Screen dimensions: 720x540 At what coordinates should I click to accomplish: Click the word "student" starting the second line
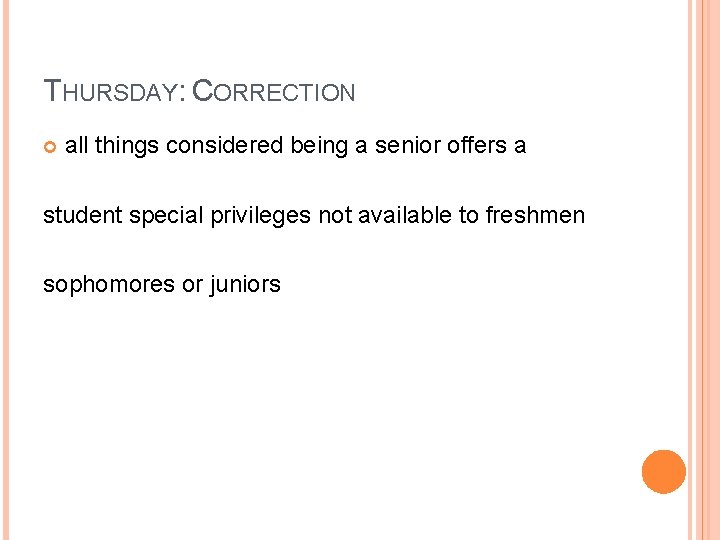(79, 215)
